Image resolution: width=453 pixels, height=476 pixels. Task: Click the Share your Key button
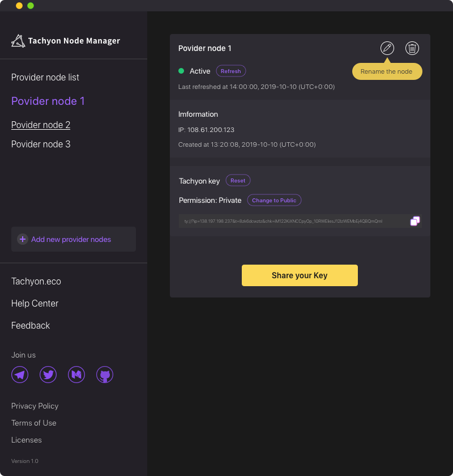tap(300, 275)
